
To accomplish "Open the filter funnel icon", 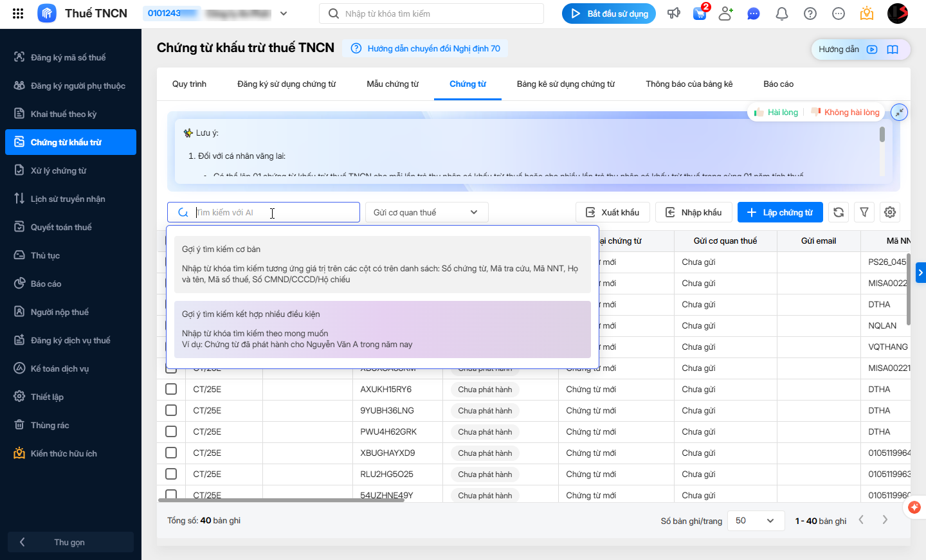I will click(x=864, y=212).
